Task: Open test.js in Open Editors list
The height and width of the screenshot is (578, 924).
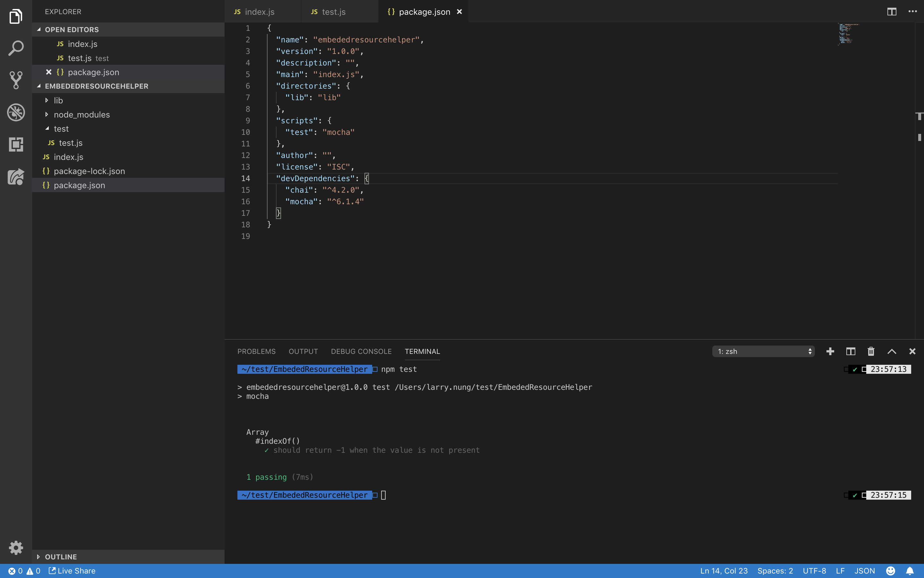Action: point(128,58)
